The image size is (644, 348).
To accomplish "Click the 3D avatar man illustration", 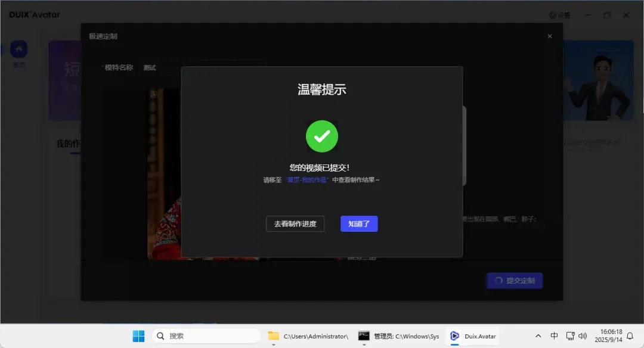I will pyautogui.click(x=599, y=88).
